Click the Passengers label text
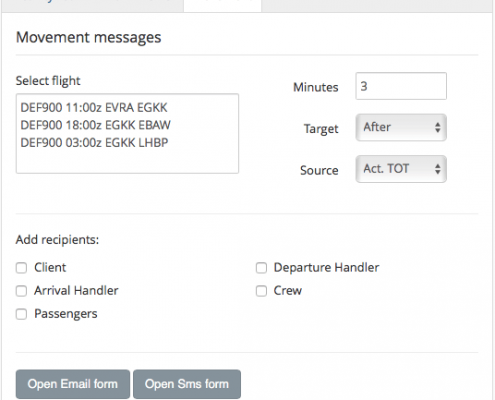This screenshot has height=400, width=495. click(x=66, y=314)
